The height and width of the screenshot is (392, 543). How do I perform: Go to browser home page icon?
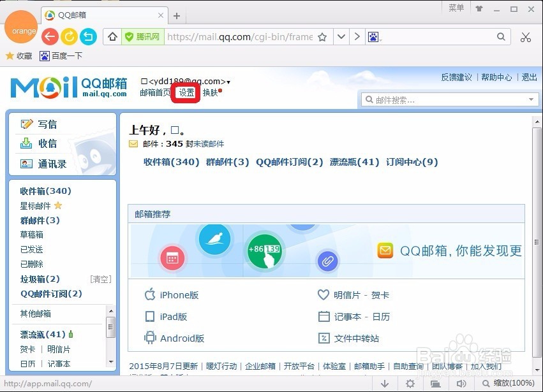coord(112,36)
